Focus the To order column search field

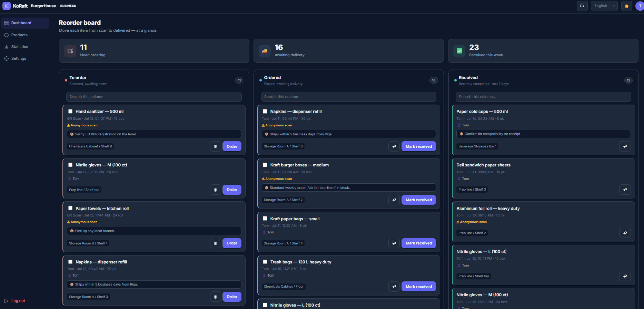pyautogui.click(x=154, y=97)
